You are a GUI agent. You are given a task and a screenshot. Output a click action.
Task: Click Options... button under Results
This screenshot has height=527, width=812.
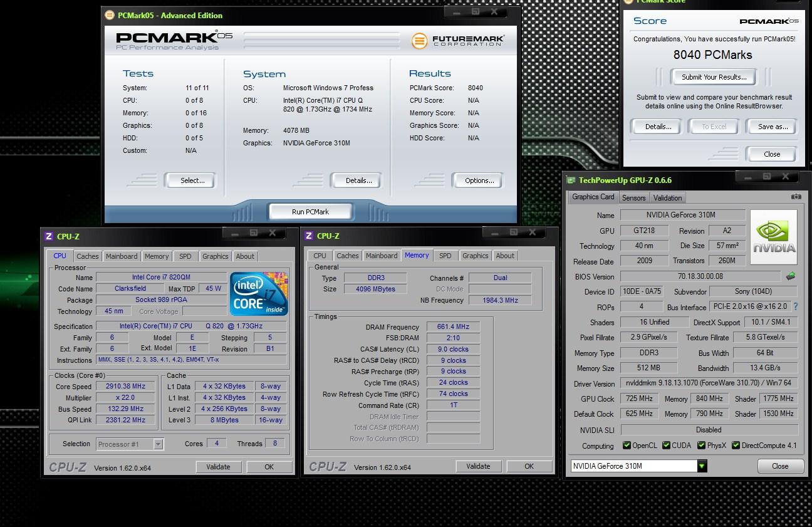click(x=479, y=180)
